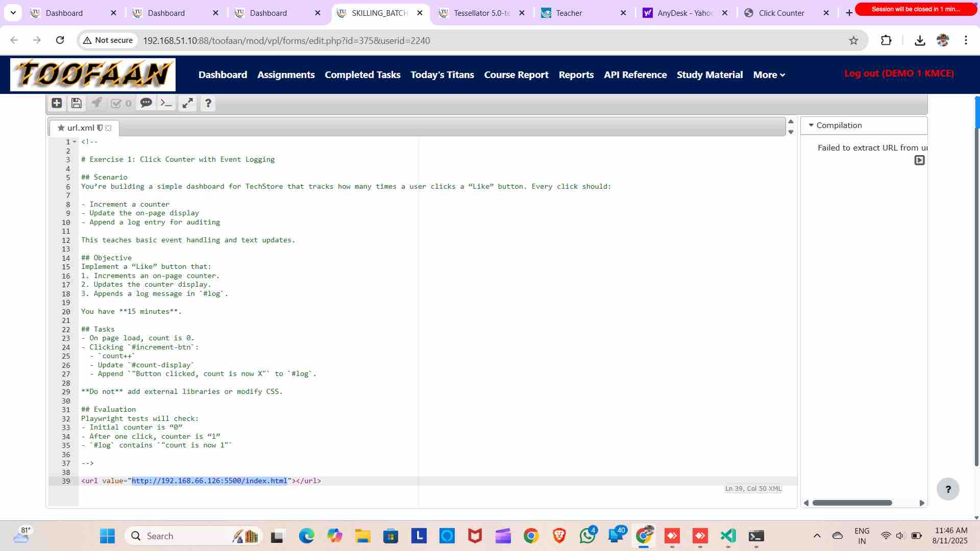Viewport: 980px width, 551px height.
Task: Open the comments bubble icon
Action: pyautogui.click(x=146, y=103)
